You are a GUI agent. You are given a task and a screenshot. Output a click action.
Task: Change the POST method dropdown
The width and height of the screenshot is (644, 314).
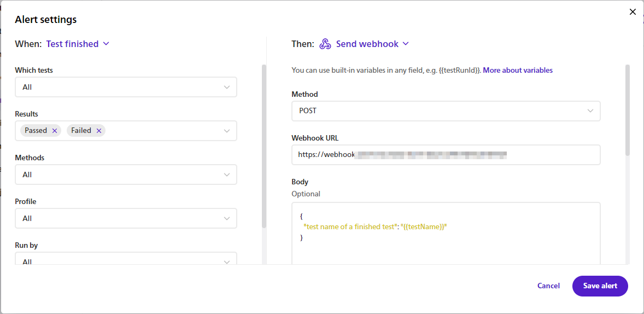(446, 111)
